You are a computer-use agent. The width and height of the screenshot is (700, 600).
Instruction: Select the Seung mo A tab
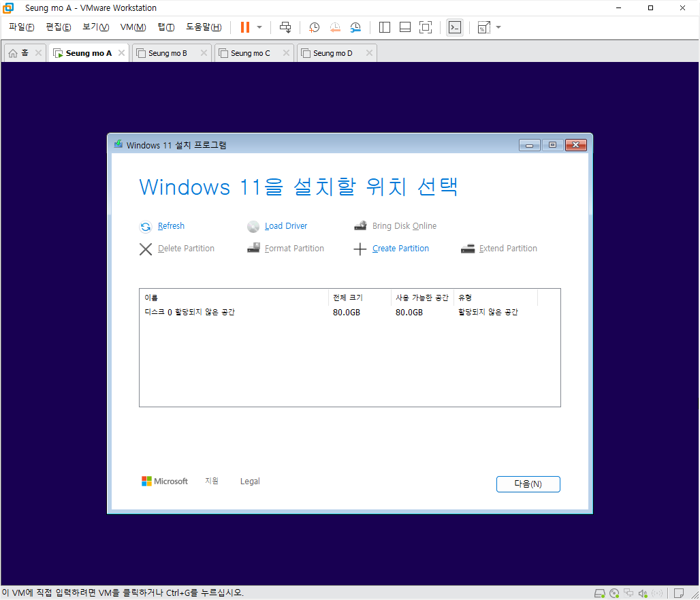click(89, 53)
